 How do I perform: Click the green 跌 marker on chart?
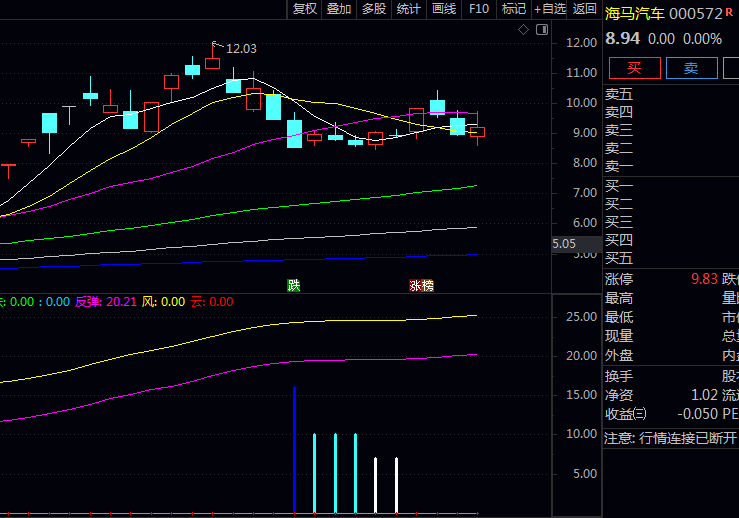[293, 285]
